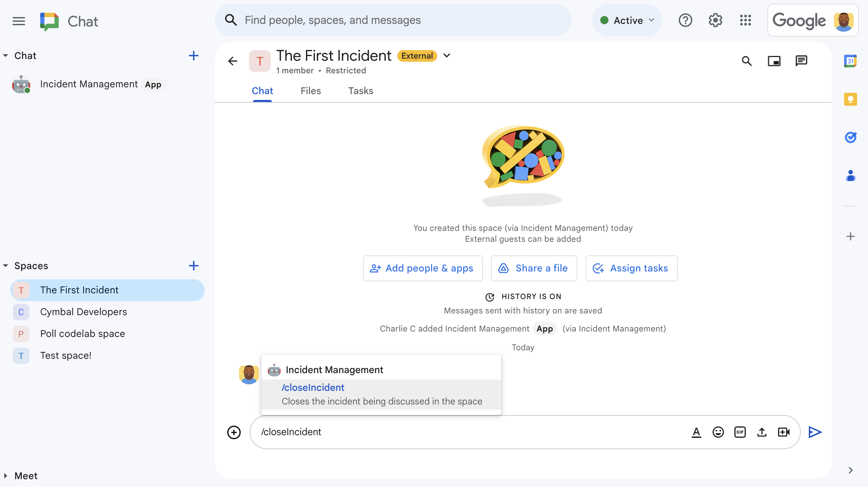868x487 pixels.
Task: Click the search icon in chat header
Action: point(747,60)
